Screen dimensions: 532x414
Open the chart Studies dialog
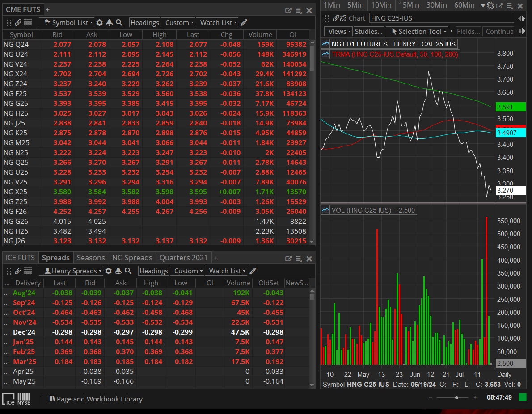point(368,31)
